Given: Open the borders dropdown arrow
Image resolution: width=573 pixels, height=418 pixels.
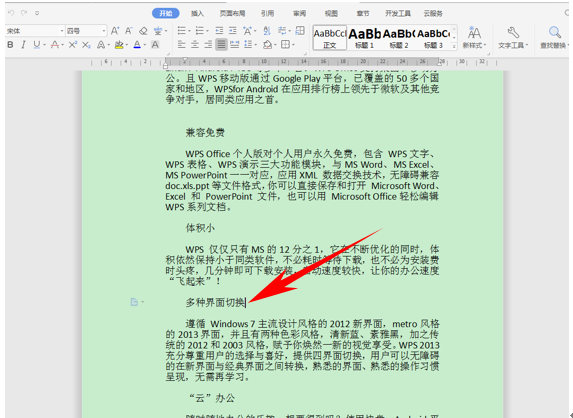Looking at the screenshot, I should 293,45.
